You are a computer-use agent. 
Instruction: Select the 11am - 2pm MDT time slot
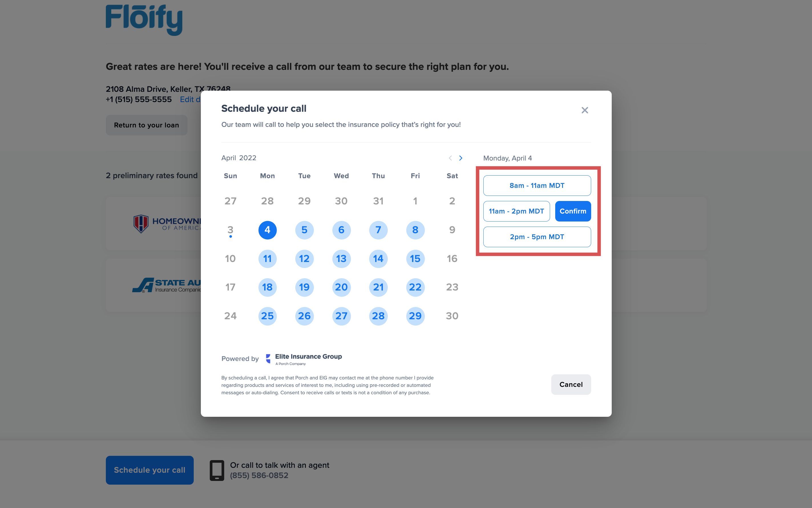tap(516, 211)
